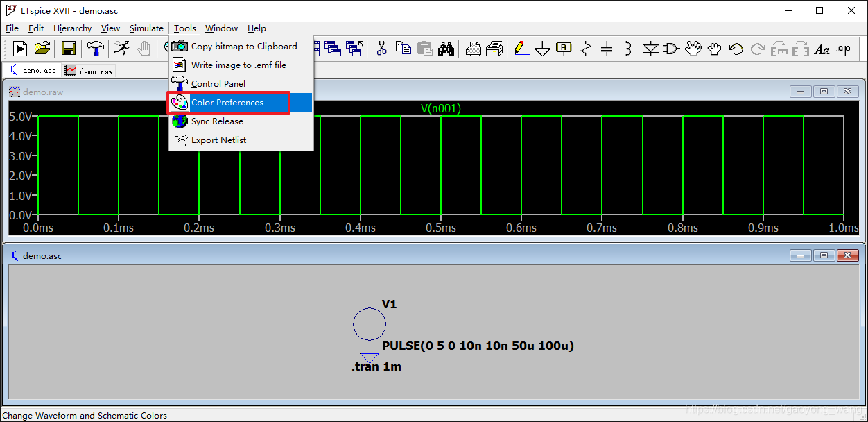This screenshot has width=868, height=422.
Task: Choose Copy bitmap to Clipboard
Action: [241, 46]
